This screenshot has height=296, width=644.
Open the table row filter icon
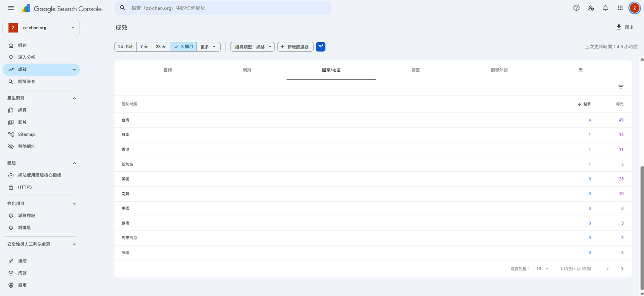point(621,87)
